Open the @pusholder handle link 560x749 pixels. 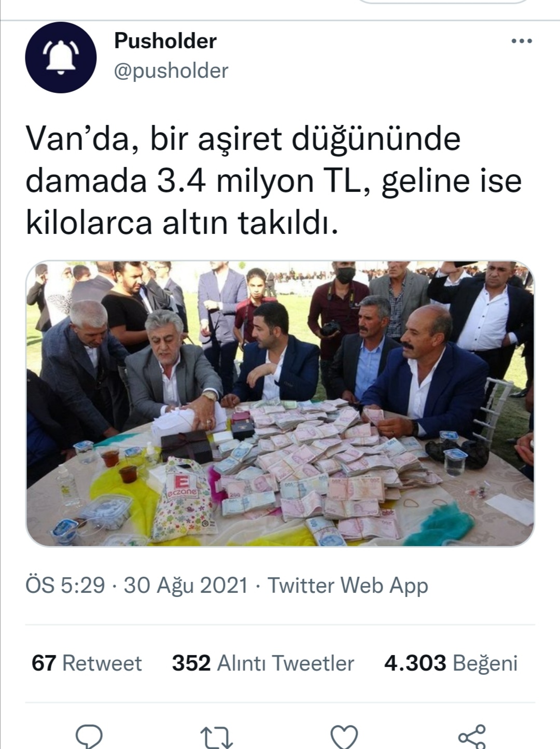point(171,71)
